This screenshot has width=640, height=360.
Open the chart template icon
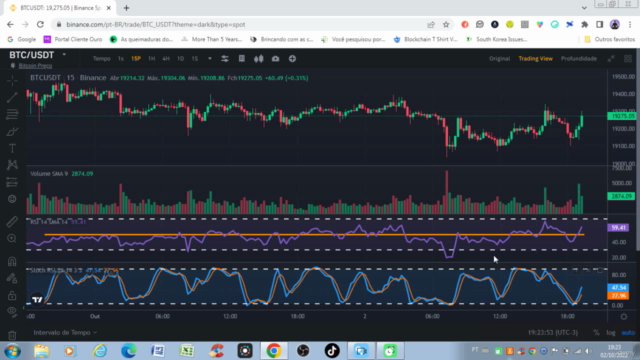point(242,59)
